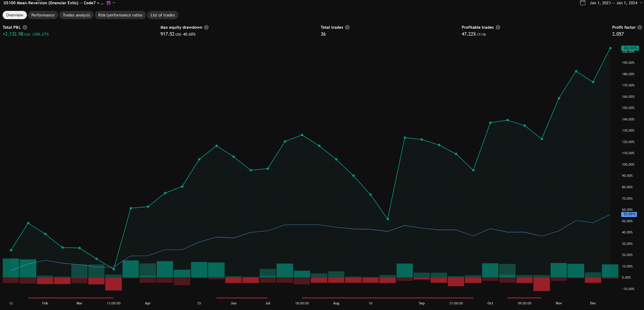Click the final equity curve data point

610,48
